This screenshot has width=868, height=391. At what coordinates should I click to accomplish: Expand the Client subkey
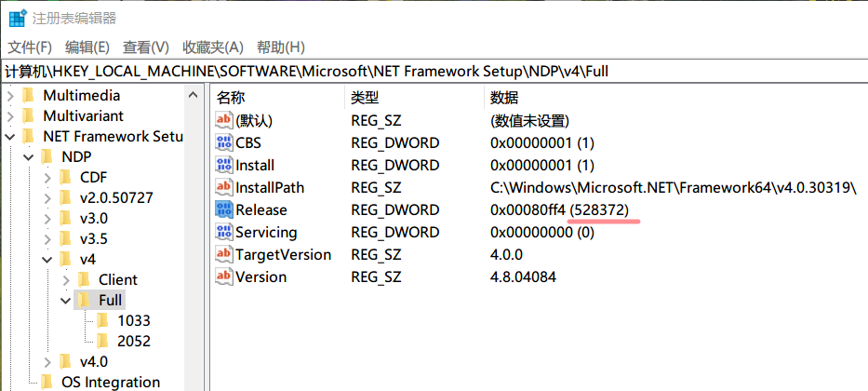click(x=66, y=279)
